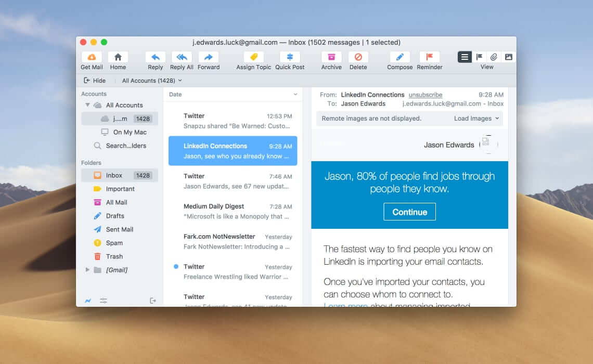Open Load Images dropdown
The image size is (593, 364).
coord(476,119)
